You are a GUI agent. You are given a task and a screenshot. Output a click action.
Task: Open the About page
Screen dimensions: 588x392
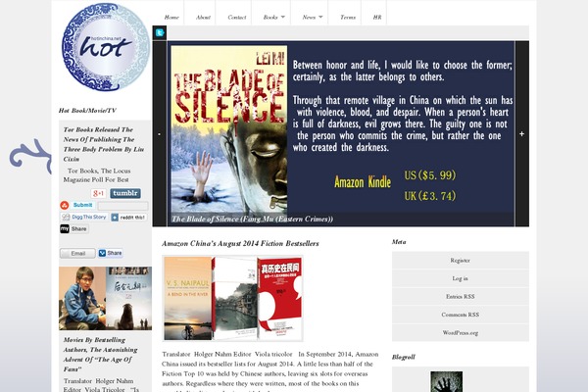203,18
